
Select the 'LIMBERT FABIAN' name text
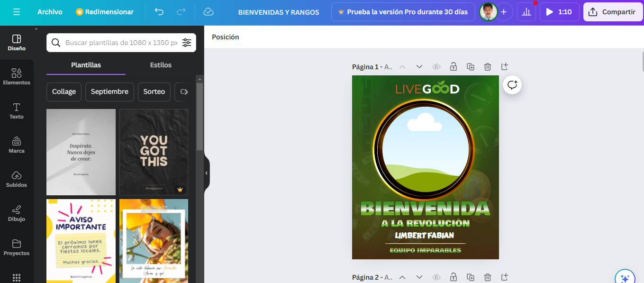coord(425,235)
